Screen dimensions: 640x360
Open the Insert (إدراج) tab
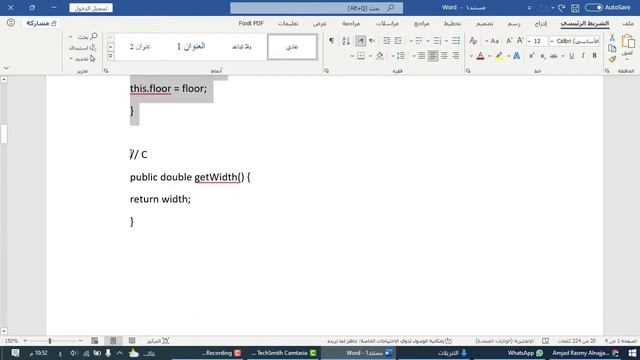pos(540,24)
